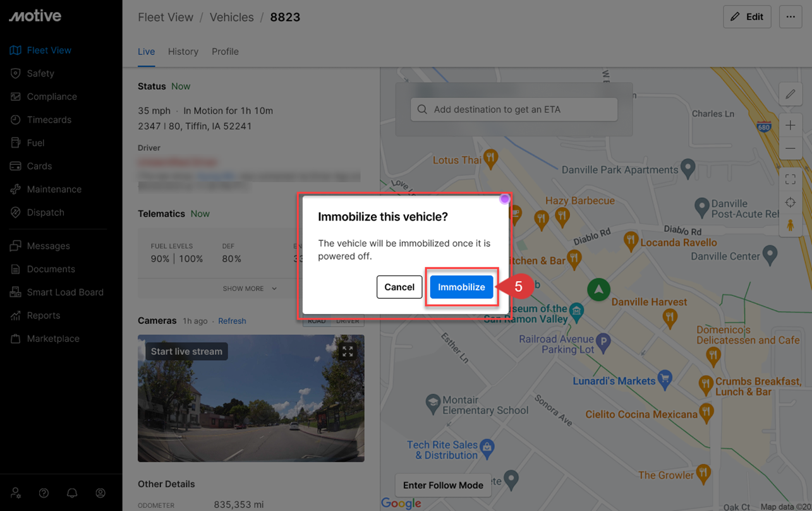Recenter map with crosshair icon
812x511 pixels.
[791, 203]
